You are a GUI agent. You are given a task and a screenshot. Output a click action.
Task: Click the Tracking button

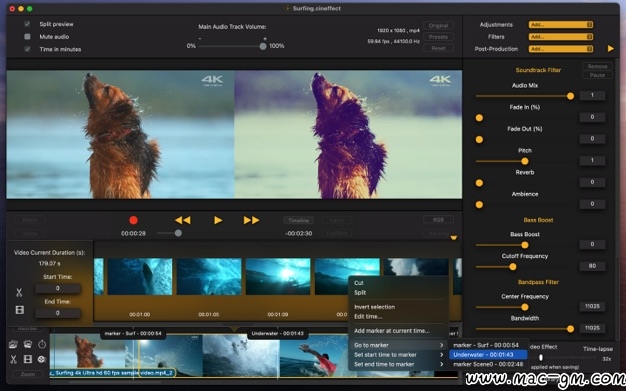(438, 233)
